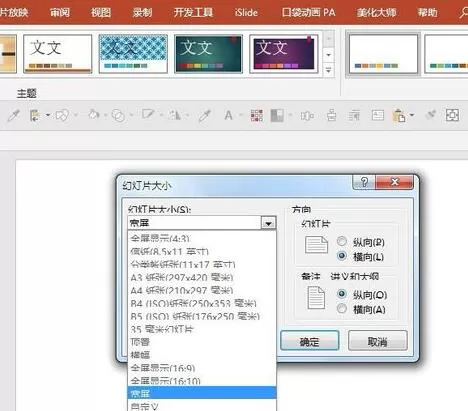Apply the white theme with orange bottom bar
This screenshot has width=468, height=411.
click(x=58, y=54)
